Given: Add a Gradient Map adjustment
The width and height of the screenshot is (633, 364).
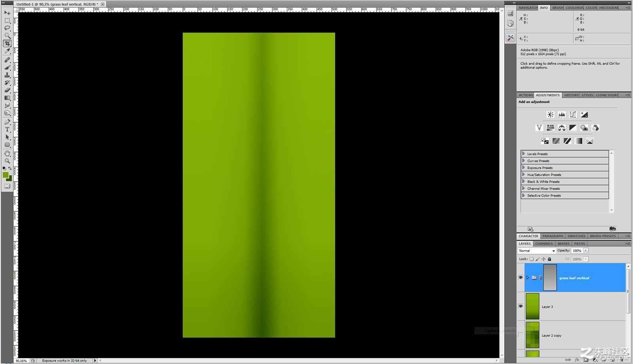Looking at the screenshot, I should [x=578, y=141].
